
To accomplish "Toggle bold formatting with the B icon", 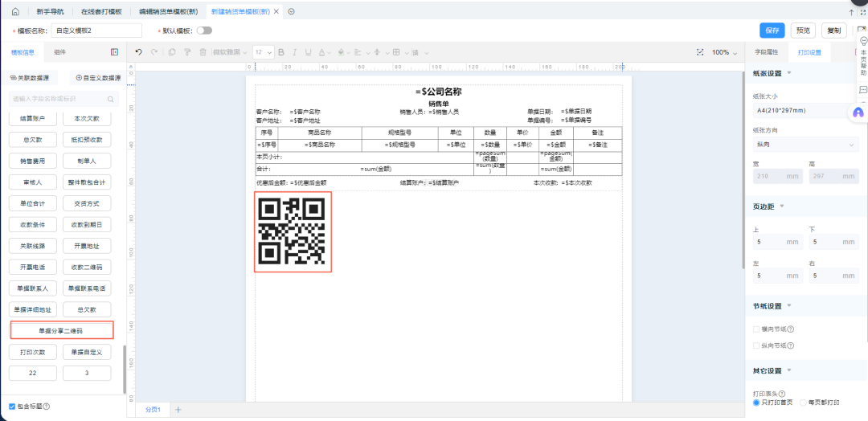I will (281, 52).
